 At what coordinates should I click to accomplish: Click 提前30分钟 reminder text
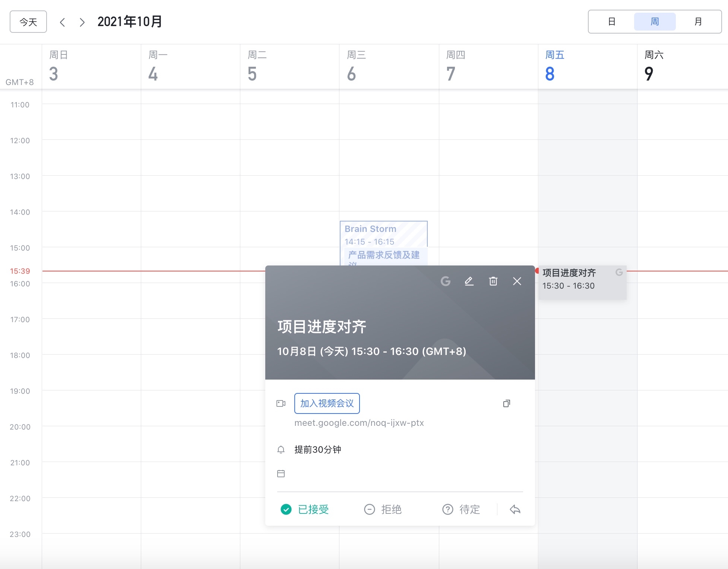pos(317,450)
